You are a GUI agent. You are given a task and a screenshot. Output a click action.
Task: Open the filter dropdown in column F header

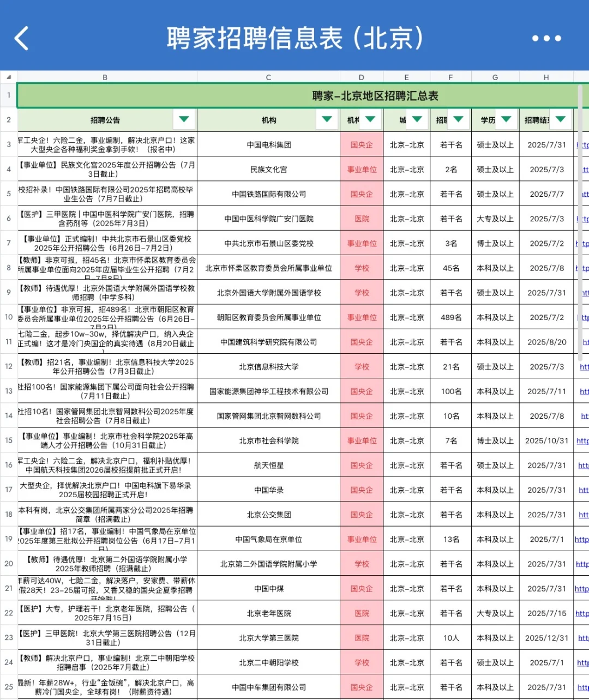coord(458,119)
